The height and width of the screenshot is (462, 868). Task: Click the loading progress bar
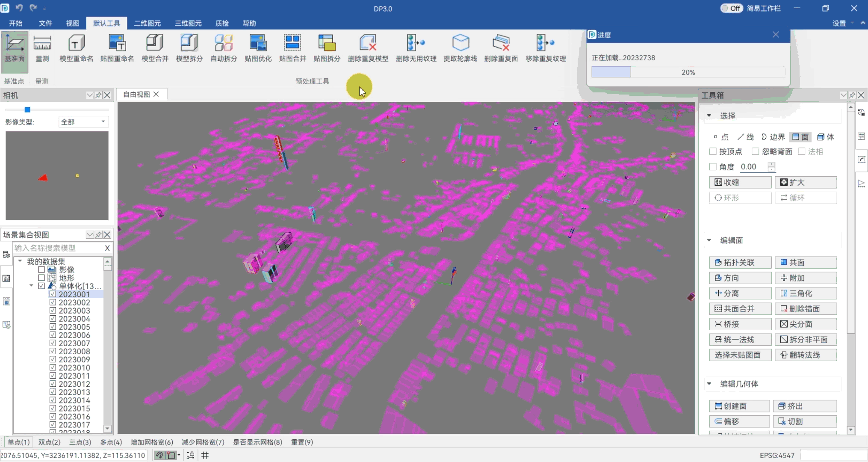click(x=688, y=72)
